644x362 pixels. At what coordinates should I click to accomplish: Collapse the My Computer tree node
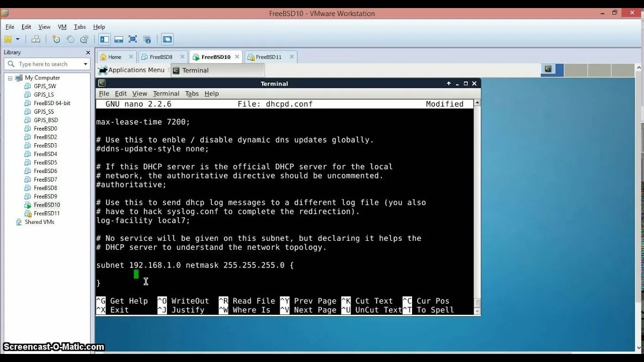click(x=10, y=78)
